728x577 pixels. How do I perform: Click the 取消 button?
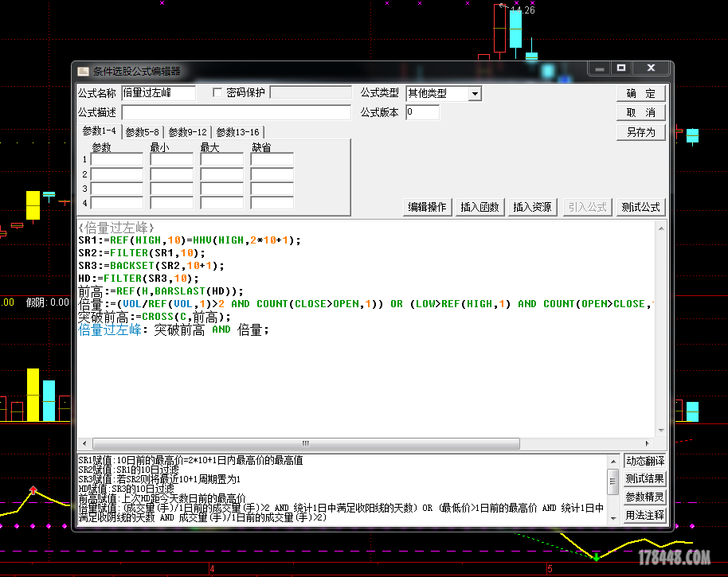click(640, 113)
